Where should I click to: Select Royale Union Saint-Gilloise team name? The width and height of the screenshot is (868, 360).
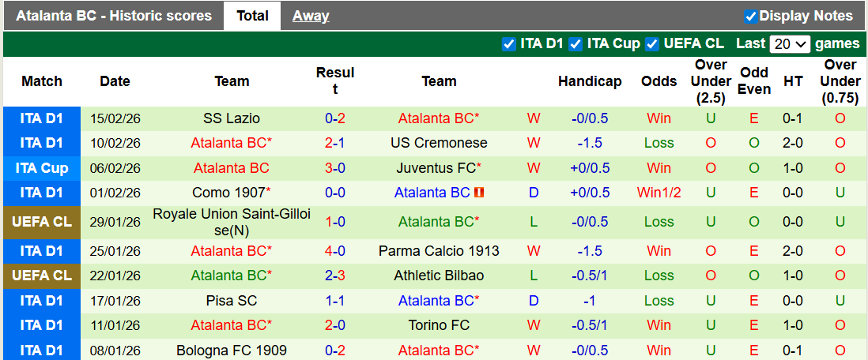coord(232,222)
